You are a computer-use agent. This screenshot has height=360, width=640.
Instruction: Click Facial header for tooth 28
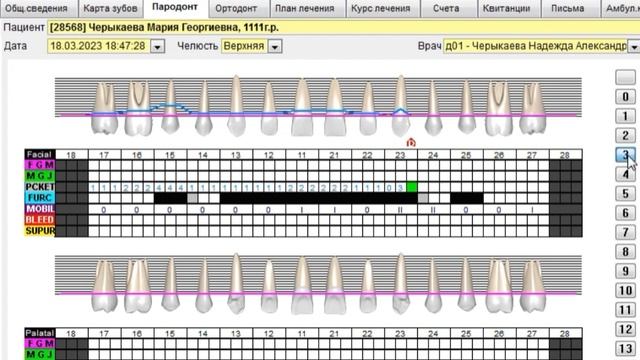click(x=565, y=155)
